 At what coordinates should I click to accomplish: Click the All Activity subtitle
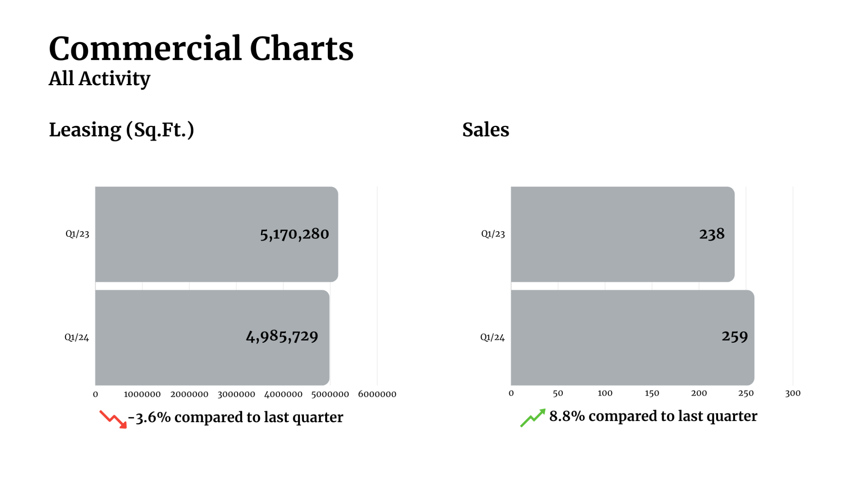click(x=99, y=79)
